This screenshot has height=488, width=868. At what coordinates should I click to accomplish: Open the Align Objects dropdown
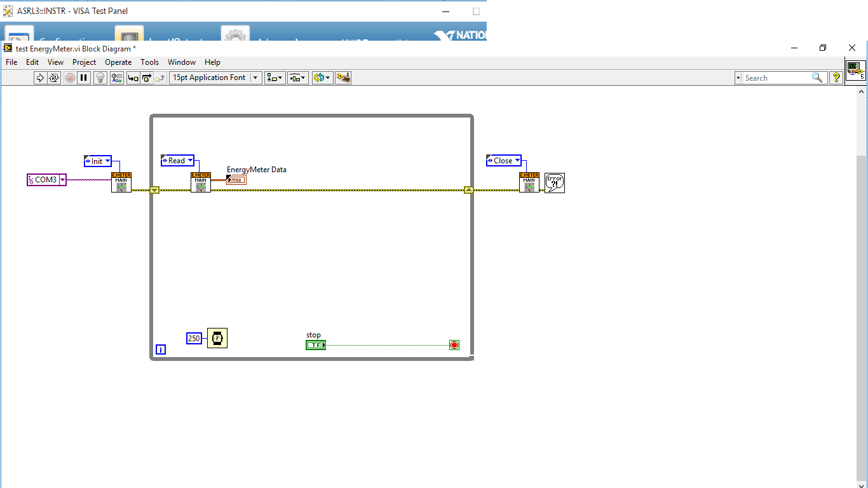tap(275, 78)
